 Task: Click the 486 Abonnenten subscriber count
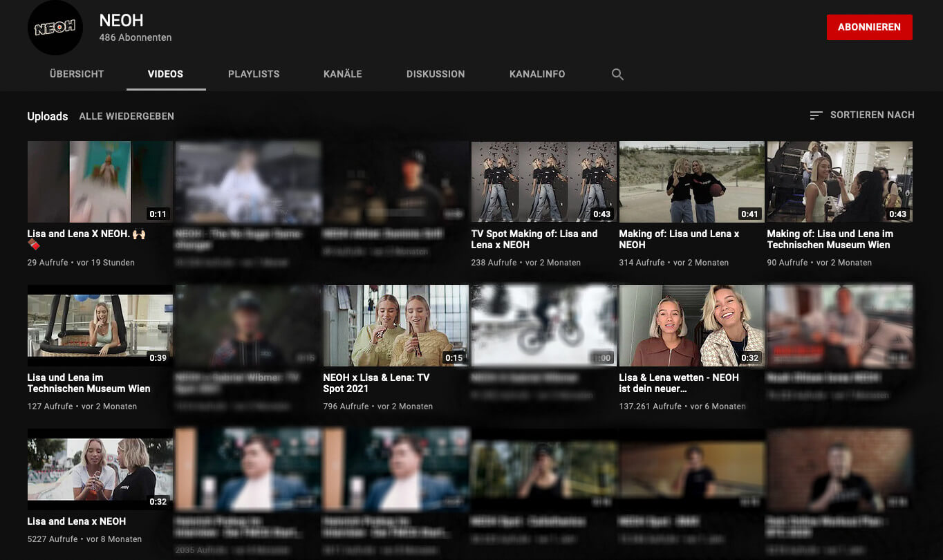click(x=136, y=37)
